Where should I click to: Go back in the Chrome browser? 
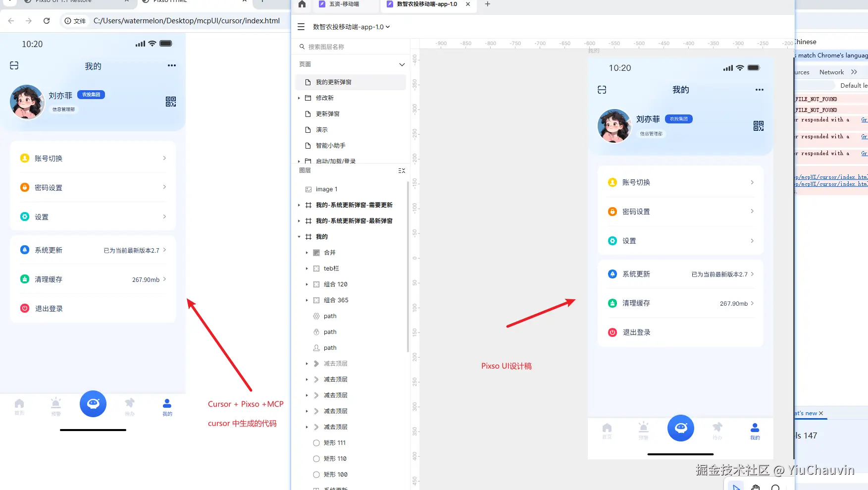tap(11, 21)
